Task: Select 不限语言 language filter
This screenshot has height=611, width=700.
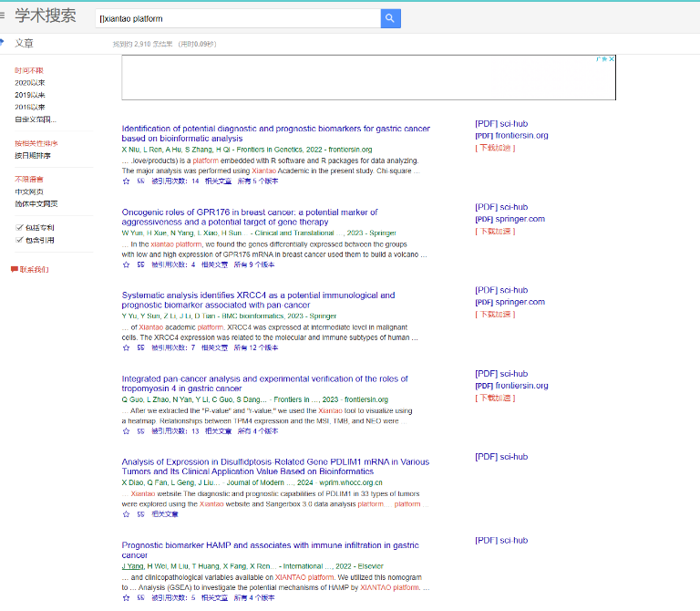Action: (29, 180)
